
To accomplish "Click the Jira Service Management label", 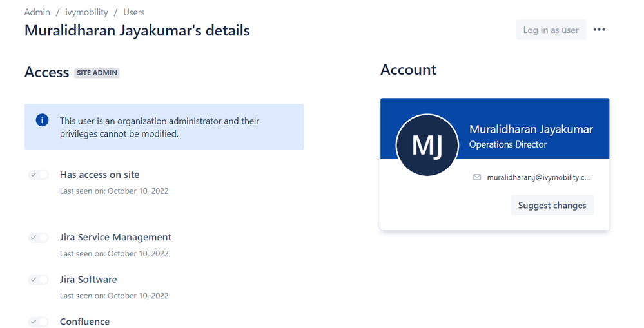I will tap(115, 237).
